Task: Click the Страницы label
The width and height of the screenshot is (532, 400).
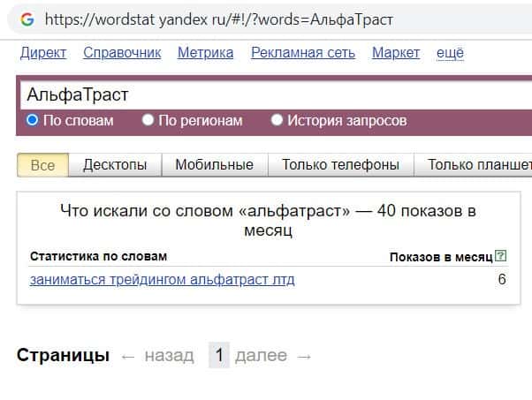Action: [x=63, y=356]
